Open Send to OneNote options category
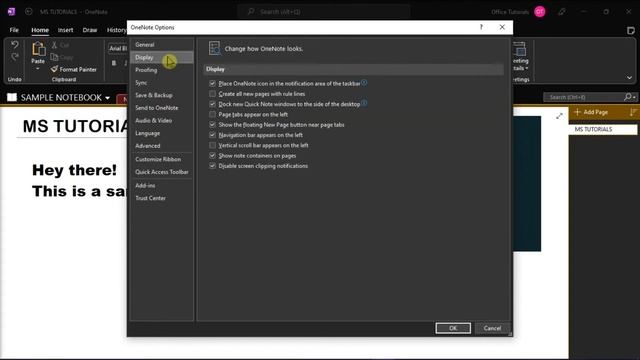The image size is (640, 360). point(162,108)
